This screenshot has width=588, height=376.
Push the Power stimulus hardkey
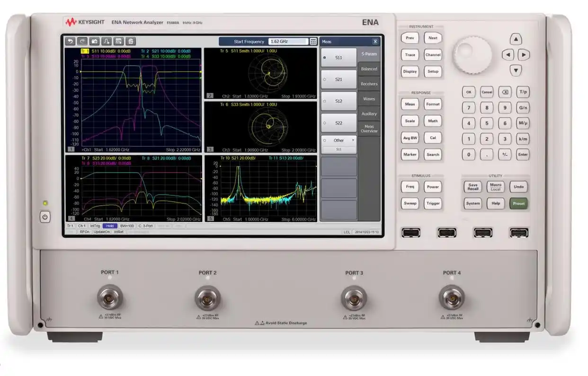coord(433,187)
